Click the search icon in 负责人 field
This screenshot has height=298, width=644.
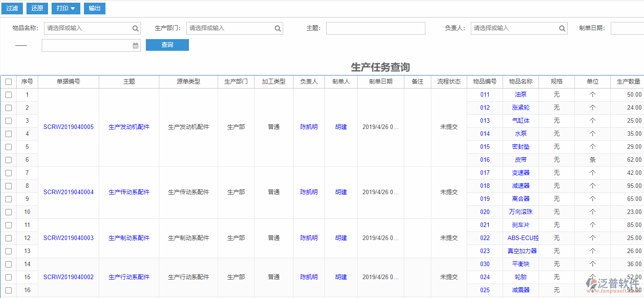(562, 28)
